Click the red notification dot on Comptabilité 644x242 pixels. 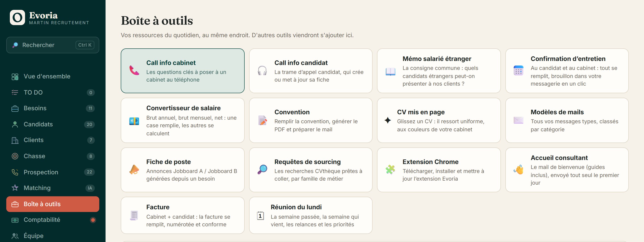[93, 220]
